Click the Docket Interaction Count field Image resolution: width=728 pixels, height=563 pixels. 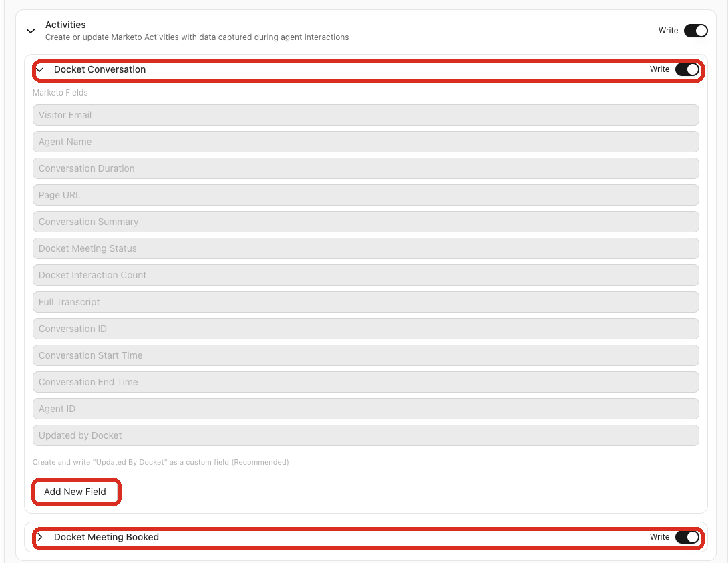(366, 275)
